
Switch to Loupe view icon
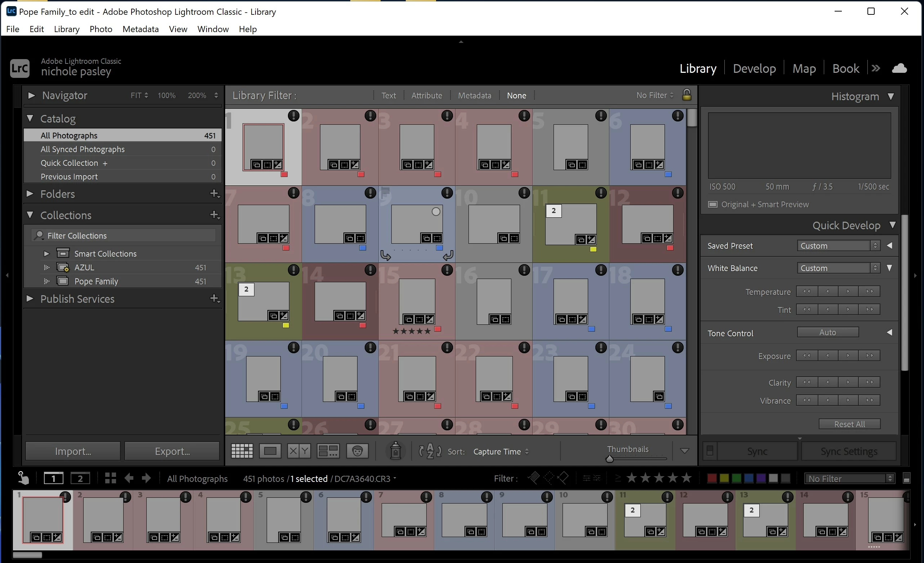point(270,451)
